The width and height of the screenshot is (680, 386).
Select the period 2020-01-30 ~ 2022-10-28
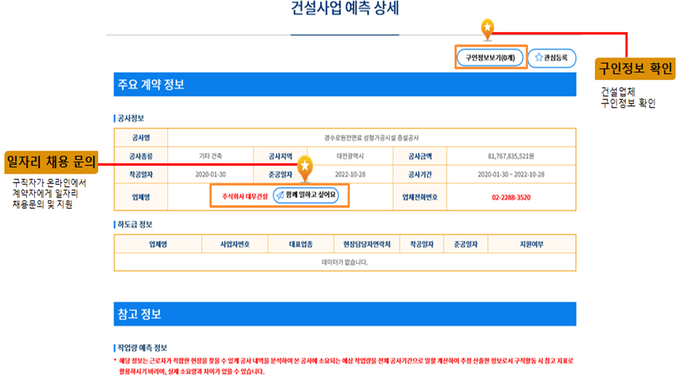(x=511, y=174)
